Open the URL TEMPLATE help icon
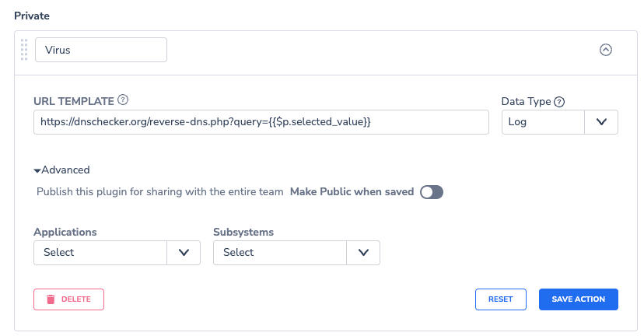644x336 pixels. coord(123,100)
